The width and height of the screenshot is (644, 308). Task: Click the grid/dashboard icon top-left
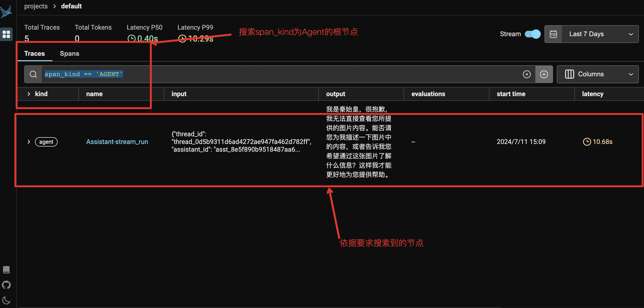7,33
